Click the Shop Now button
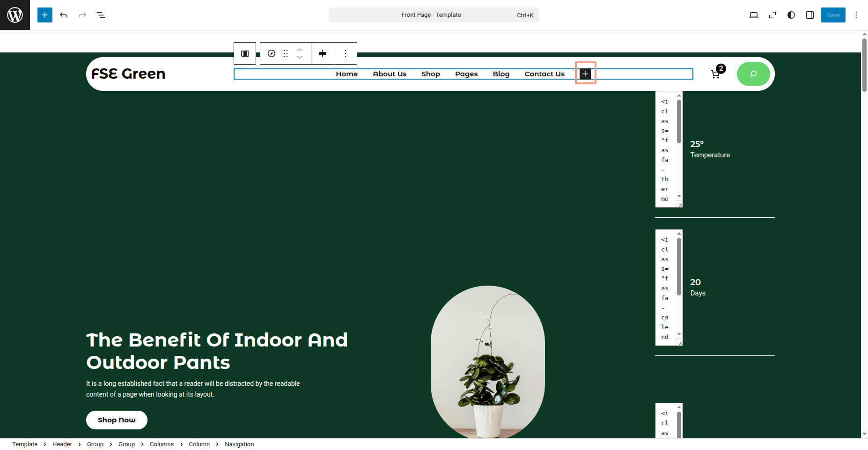The width and height of the screenshot is (868, 450). click(117, 420)
